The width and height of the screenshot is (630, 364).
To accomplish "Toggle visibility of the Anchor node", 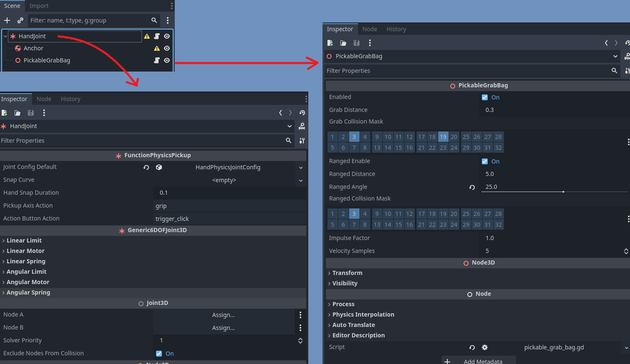I will pyautogui.click(x=167, y=48).
